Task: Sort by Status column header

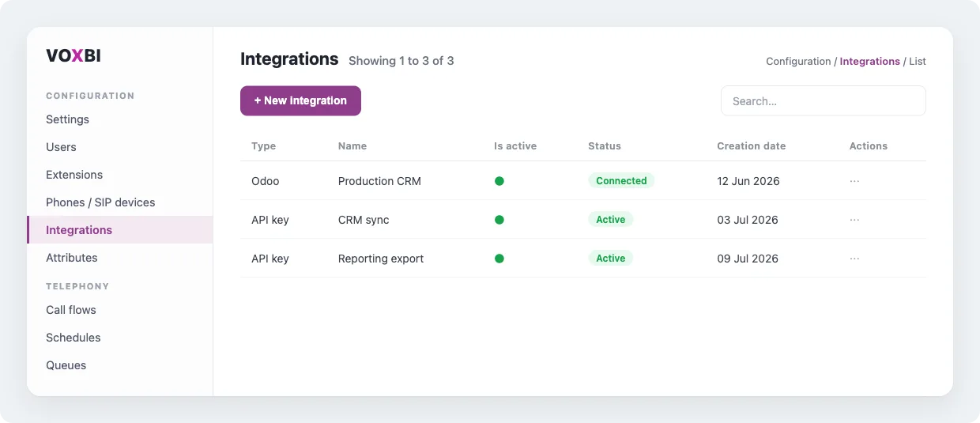Action: 605,146
